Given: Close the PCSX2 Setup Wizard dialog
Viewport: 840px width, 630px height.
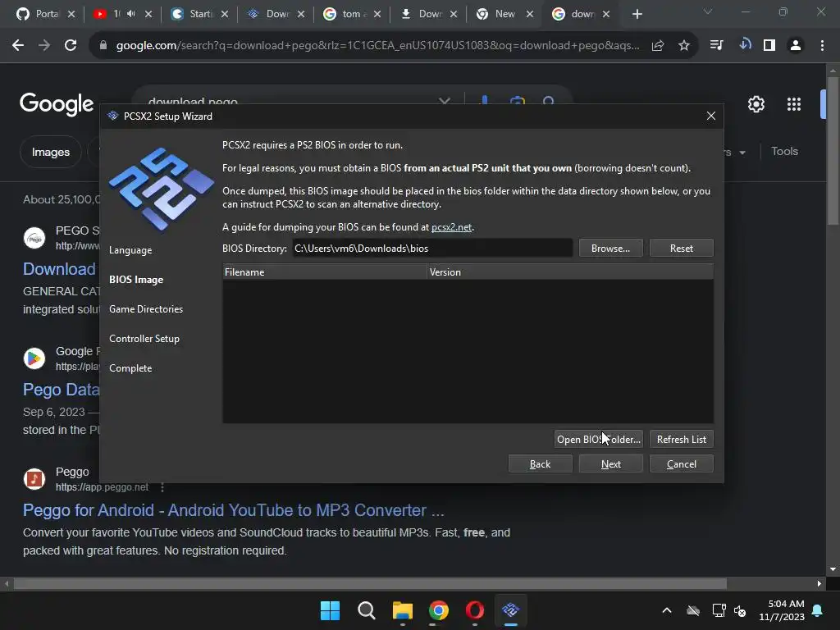Looking at the screenshot, I should [x=711, y=116].
